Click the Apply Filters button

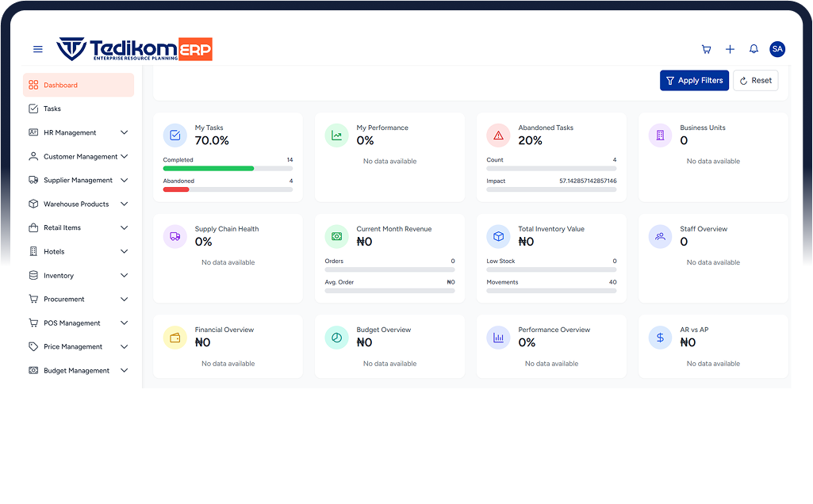coord(694,80)
